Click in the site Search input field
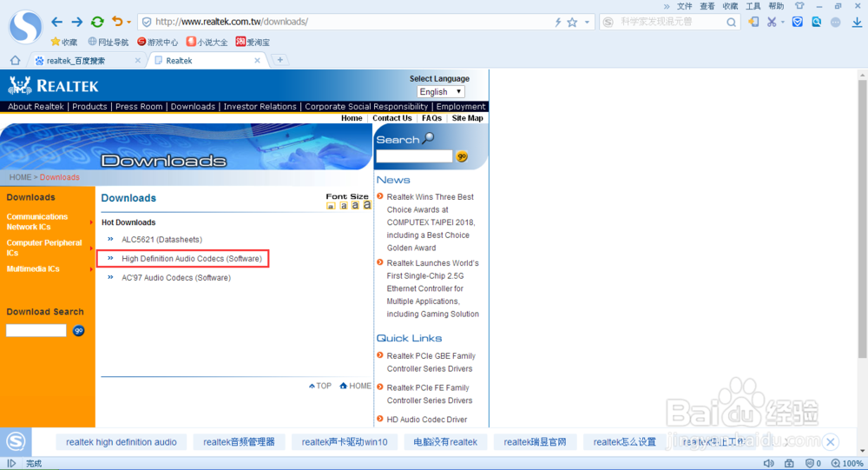 414,157
